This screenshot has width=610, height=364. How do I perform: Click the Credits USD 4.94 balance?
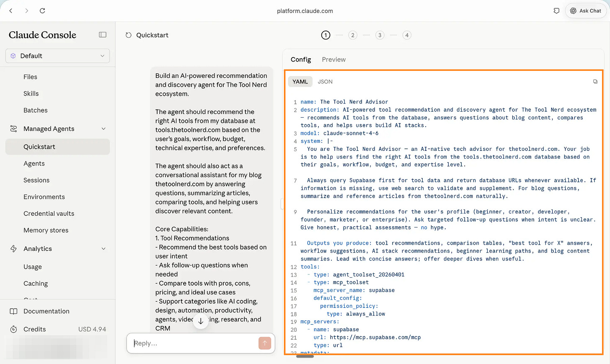point(92,329)
